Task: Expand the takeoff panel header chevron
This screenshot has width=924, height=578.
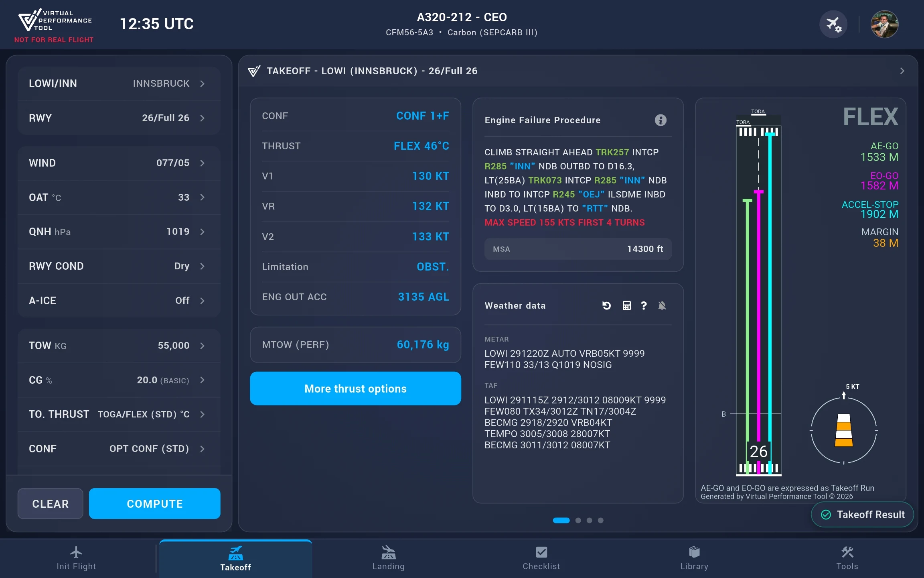Action: click(902, 71)
